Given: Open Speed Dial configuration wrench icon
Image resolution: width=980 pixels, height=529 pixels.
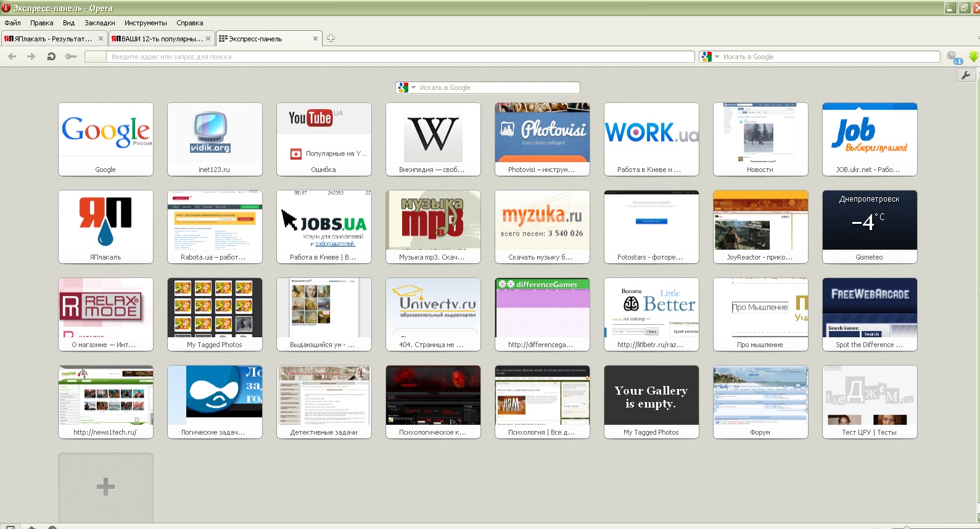Looking at the screenshot, I should tap(966, 75).
